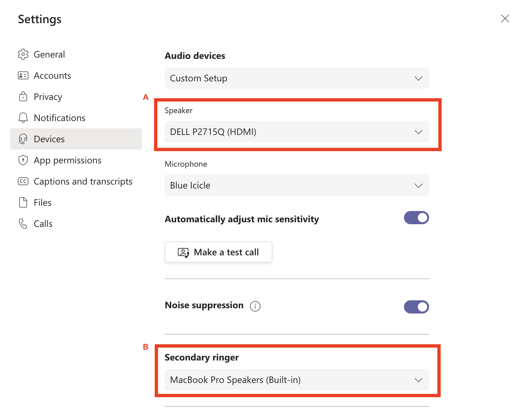
Task: Close the Settings dialog
Action: tap(505, 19)
